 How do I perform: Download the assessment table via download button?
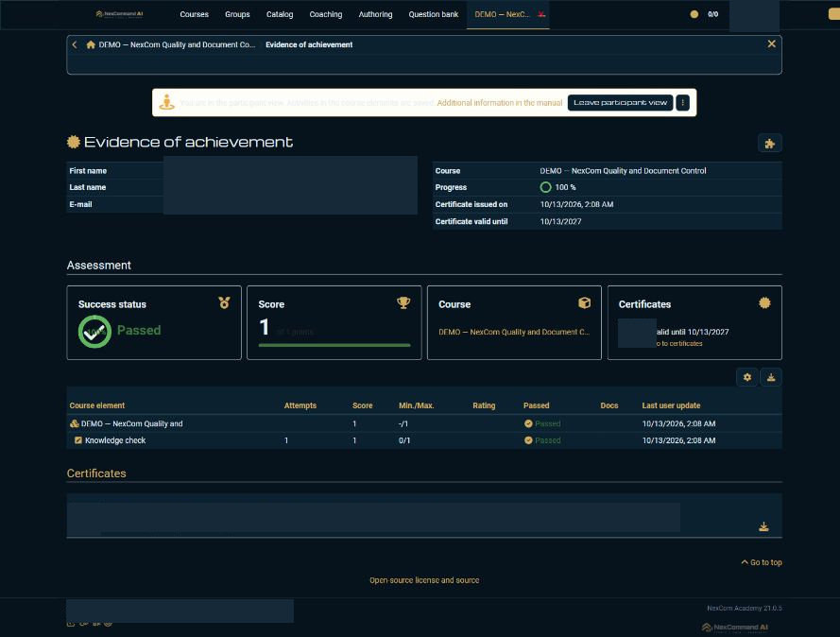771,377
